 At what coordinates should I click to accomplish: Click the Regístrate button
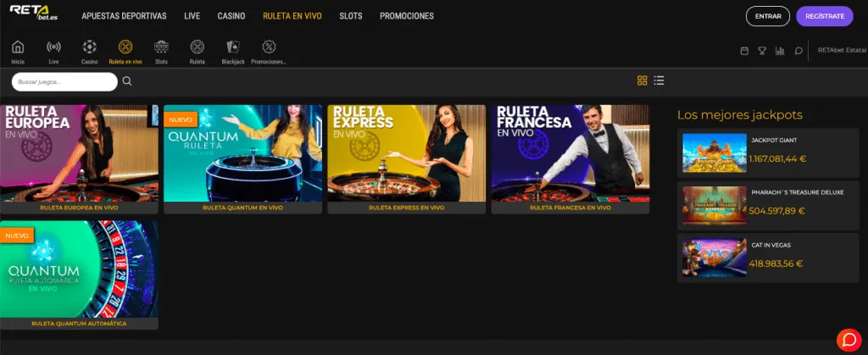[825, 16]
